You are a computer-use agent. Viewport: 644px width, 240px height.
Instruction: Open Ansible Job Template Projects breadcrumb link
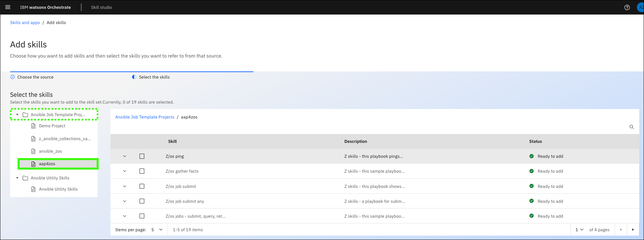[145, 117]
